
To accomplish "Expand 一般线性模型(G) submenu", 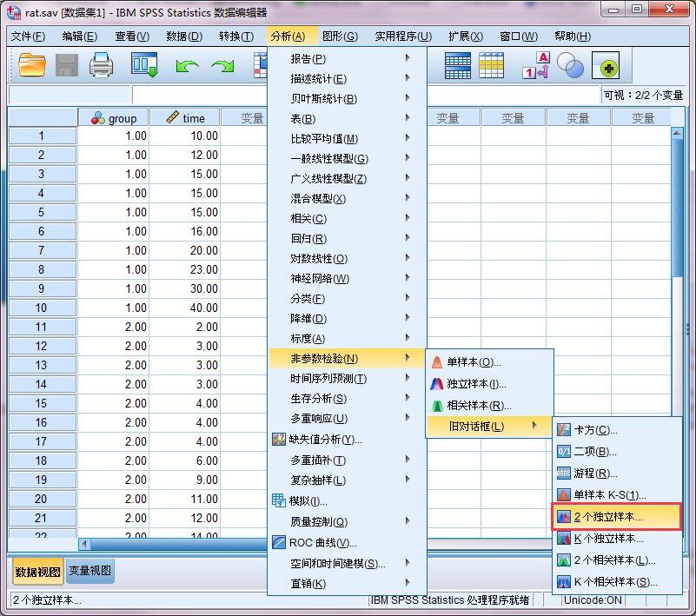I will pos(347,158).
